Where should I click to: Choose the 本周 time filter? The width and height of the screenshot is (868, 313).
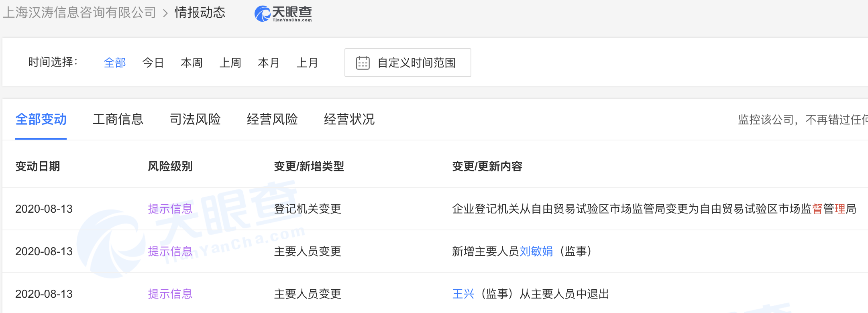click(x=192, y=63)
